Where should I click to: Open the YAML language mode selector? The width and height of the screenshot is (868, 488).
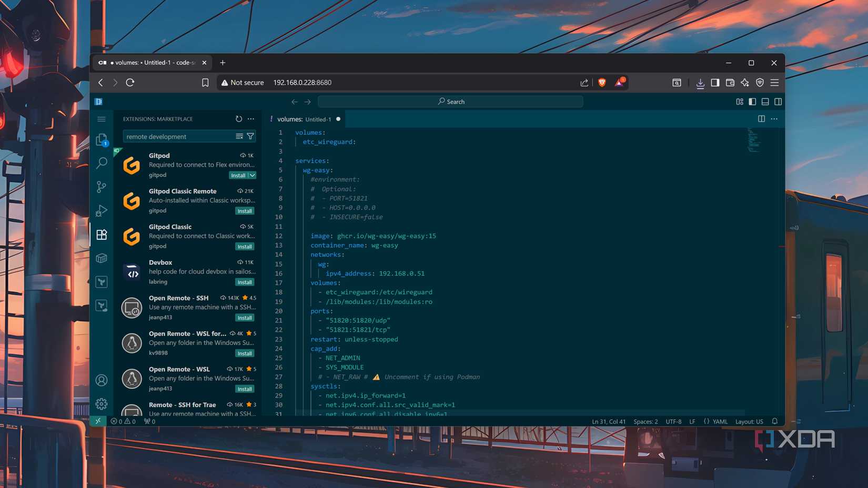click(720, 421)
